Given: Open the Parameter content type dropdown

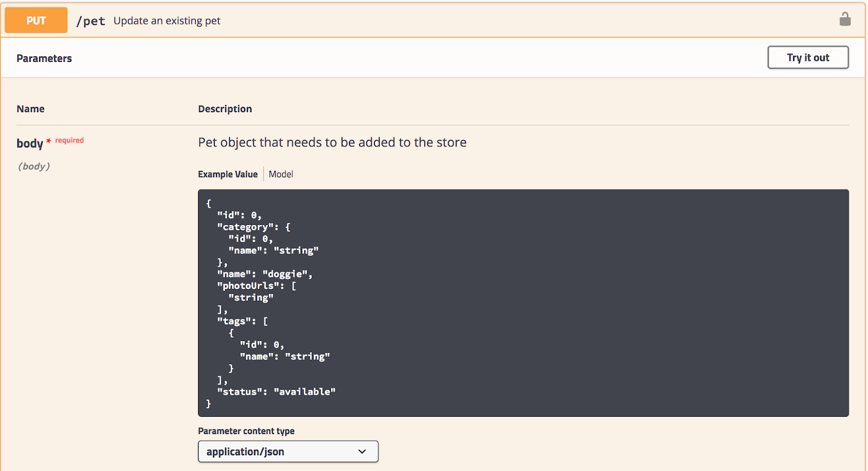Looking at the screenshot, I should coord(288,451).
